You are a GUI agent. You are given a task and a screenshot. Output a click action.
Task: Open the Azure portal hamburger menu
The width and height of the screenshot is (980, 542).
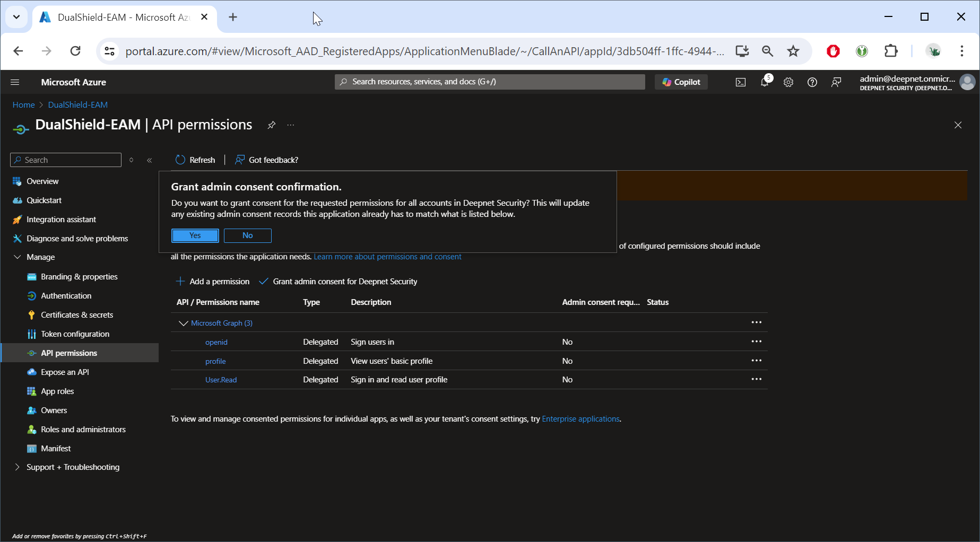click(x=15, y=82)
